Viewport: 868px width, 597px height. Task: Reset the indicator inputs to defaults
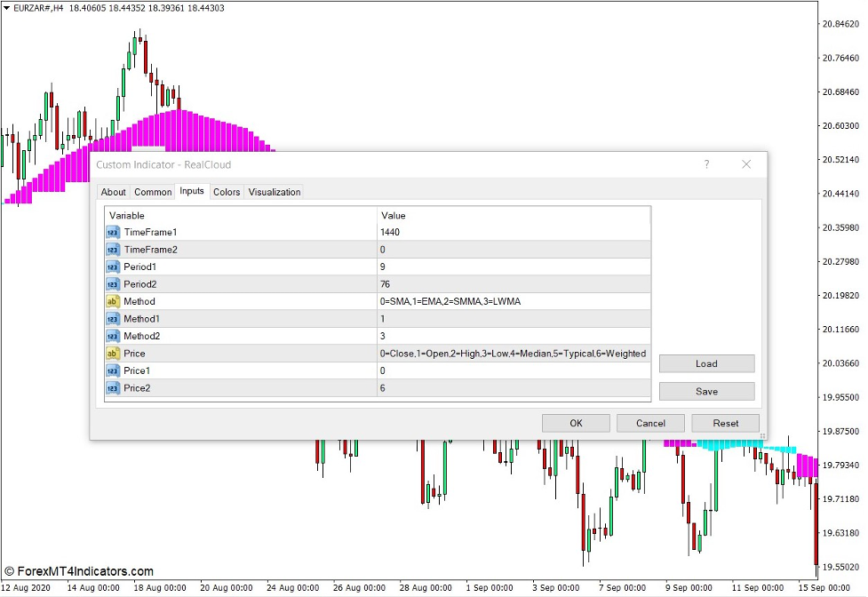pyautogui.click(x=724, y=423)
